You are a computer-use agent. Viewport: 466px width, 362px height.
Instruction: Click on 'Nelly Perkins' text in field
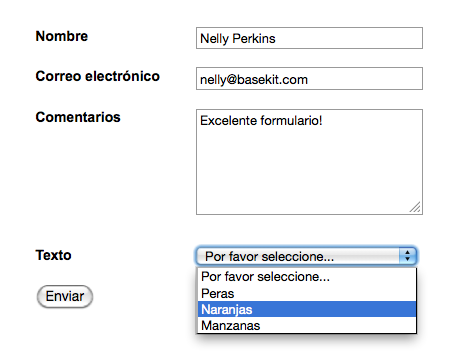pos(238,39)
